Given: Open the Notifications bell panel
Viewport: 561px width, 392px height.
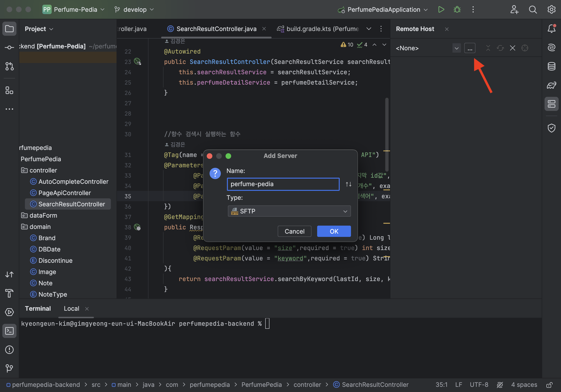Looking at the screenshot, I should (x=551, y=29).
